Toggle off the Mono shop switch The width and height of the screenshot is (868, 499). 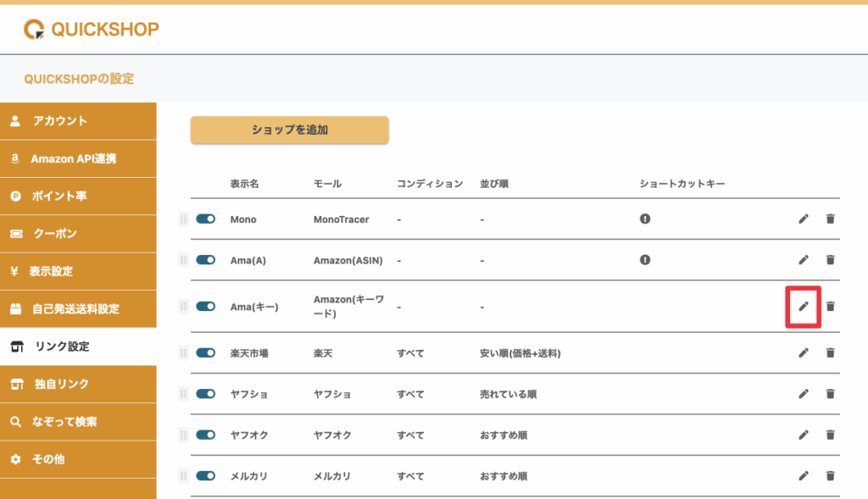coord(206,219)
